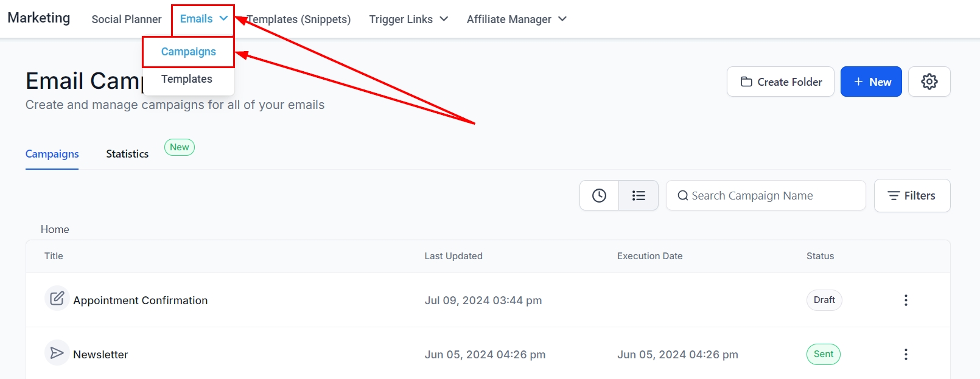Screen dimensions: 980x379
Task: Click the Newsletter paper plane icon
Action: coord(57,353)
